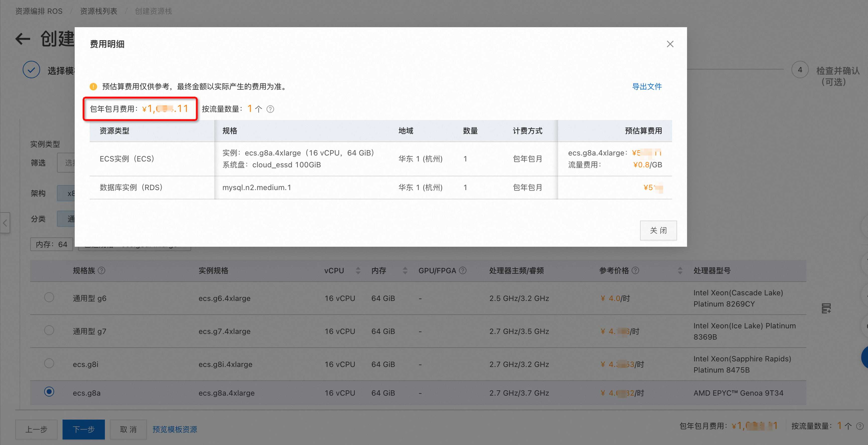
Task: Click step 4 circle 检查并确认
Action: tap(800, 70)
